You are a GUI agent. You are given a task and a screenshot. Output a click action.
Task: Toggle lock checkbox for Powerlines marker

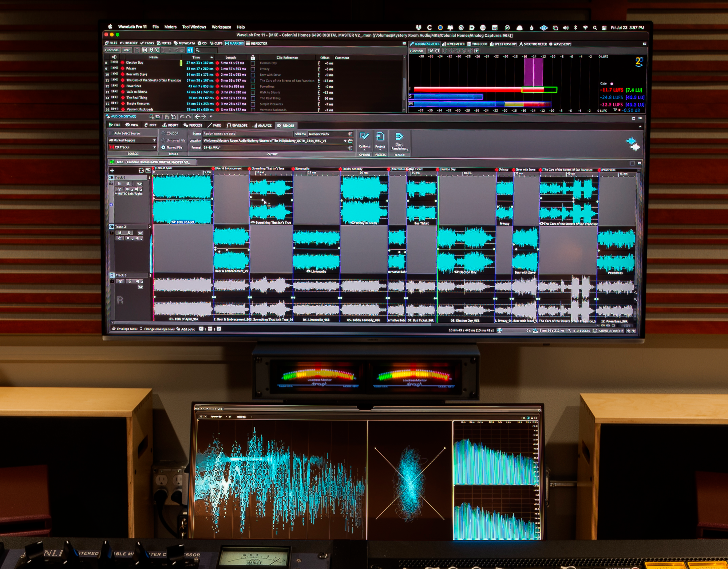253,87
